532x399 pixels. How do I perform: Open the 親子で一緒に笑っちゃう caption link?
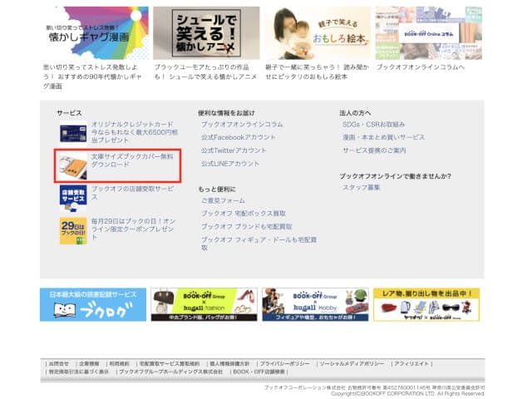point(317,72)
